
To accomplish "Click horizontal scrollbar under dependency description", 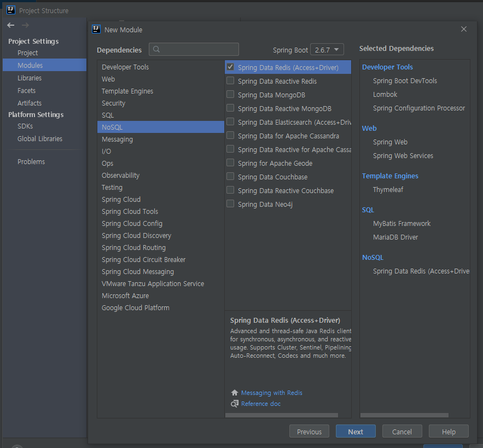I will tap(282, 415).
